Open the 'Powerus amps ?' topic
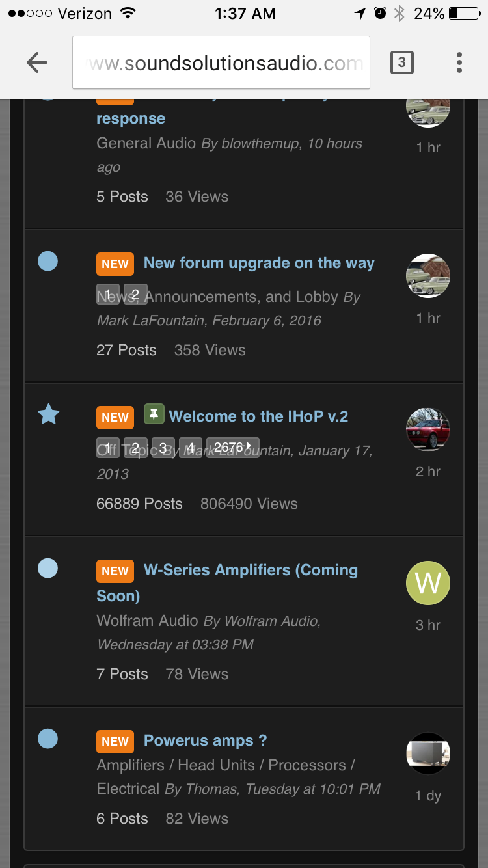The width and height of the screenshot is (488, 868). (205, 740)
